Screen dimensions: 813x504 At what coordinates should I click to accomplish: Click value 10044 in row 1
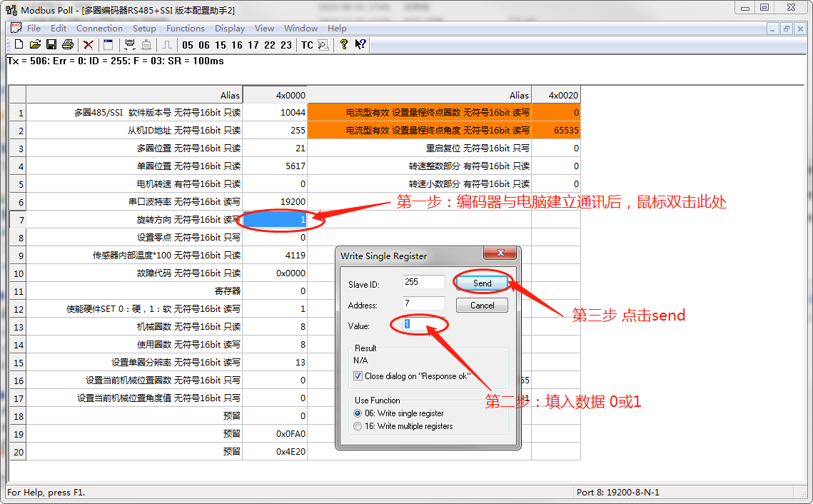(x=275, y=113)
